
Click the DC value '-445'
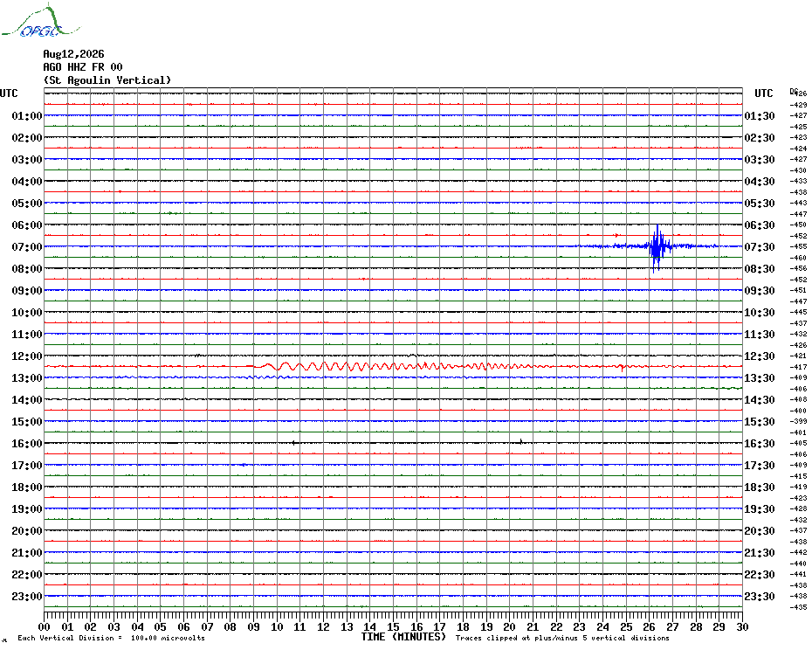(x=798, y=312)
